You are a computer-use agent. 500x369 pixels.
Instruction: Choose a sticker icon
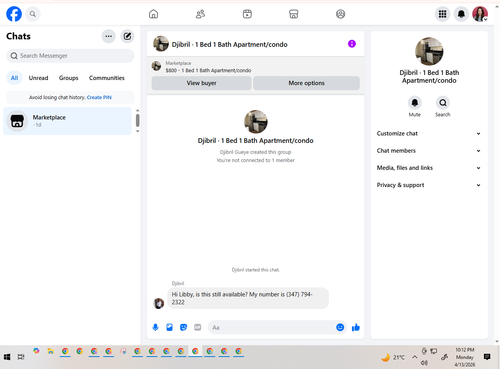(183, 327)
